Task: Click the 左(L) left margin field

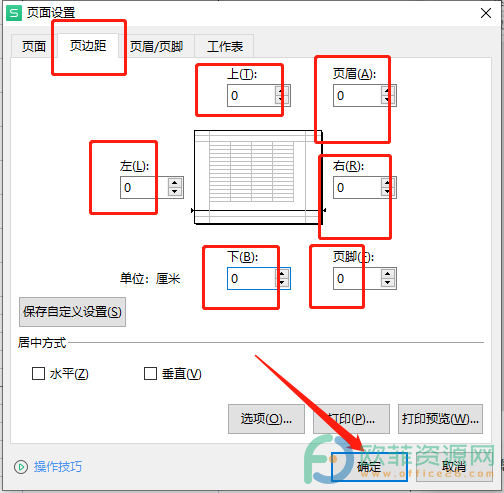Action: (144, 188)
